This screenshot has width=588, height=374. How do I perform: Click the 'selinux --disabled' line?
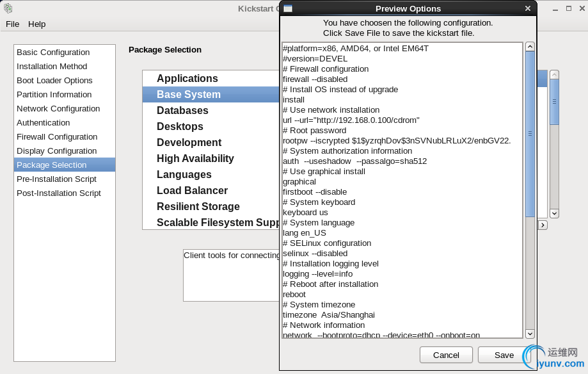tap(315, 254)
